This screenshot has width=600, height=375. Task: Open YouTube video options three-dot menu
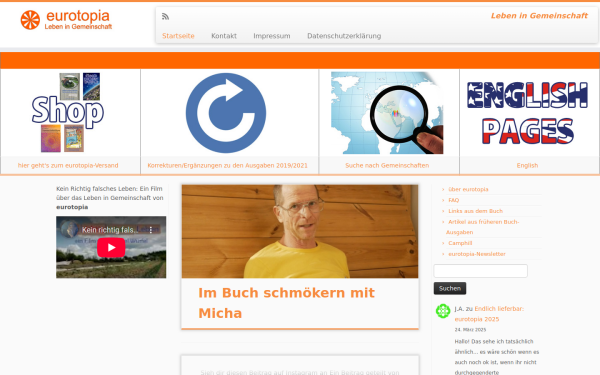point(151,230)
